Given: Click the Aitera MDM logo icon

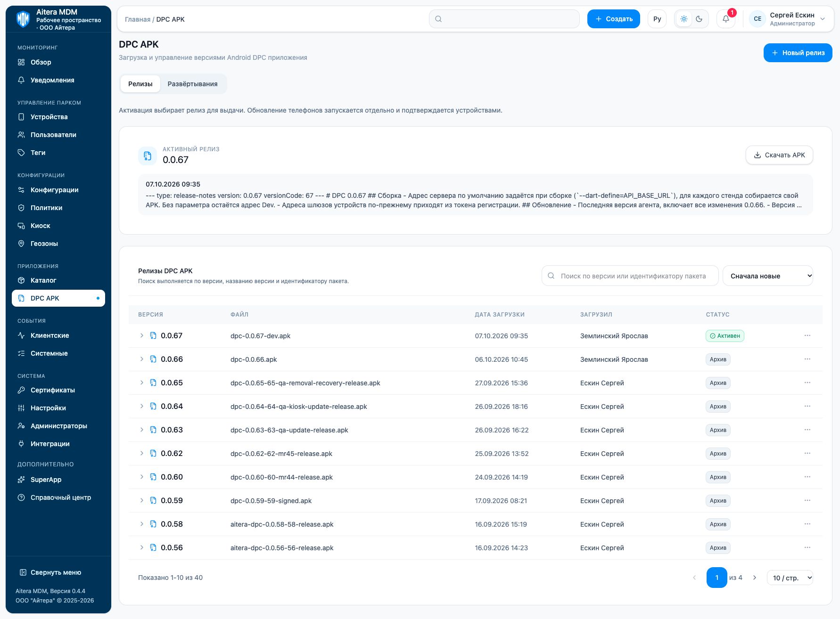Looking at the screenshot, I should 23,19.
